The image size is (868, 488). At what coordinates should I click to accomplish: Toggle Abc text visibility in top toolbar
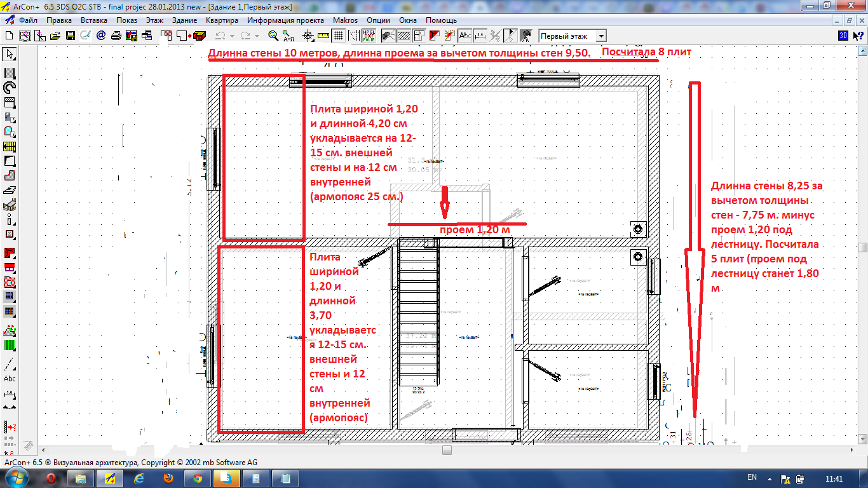[x=465, y=36]
